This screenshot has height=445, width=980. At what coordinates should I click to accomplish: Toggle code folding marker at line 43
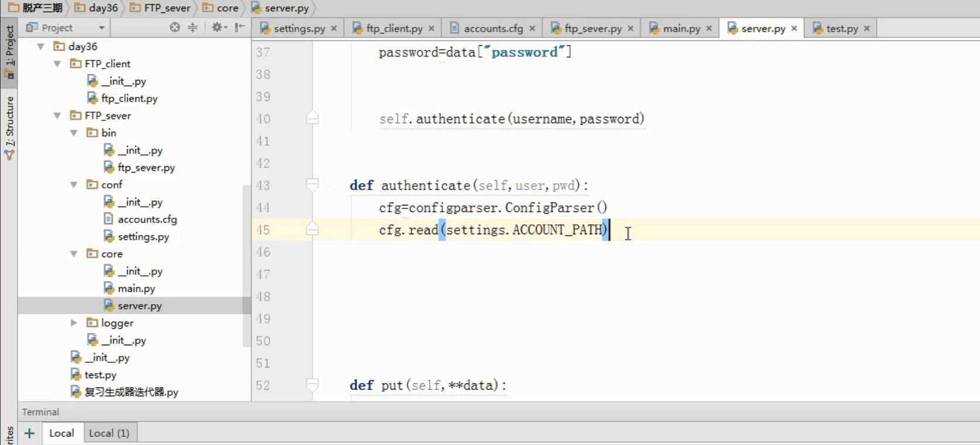(x=313, y=186)
